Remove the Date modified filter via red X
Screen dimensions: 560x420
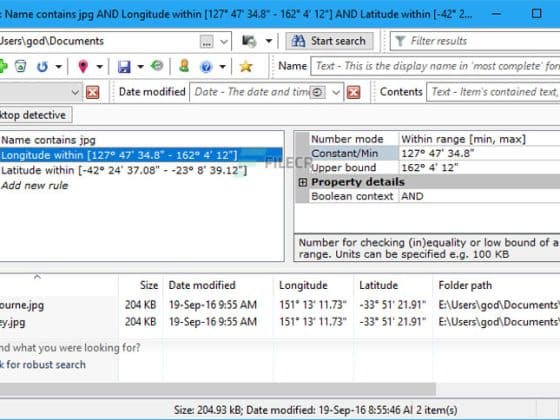354,92
